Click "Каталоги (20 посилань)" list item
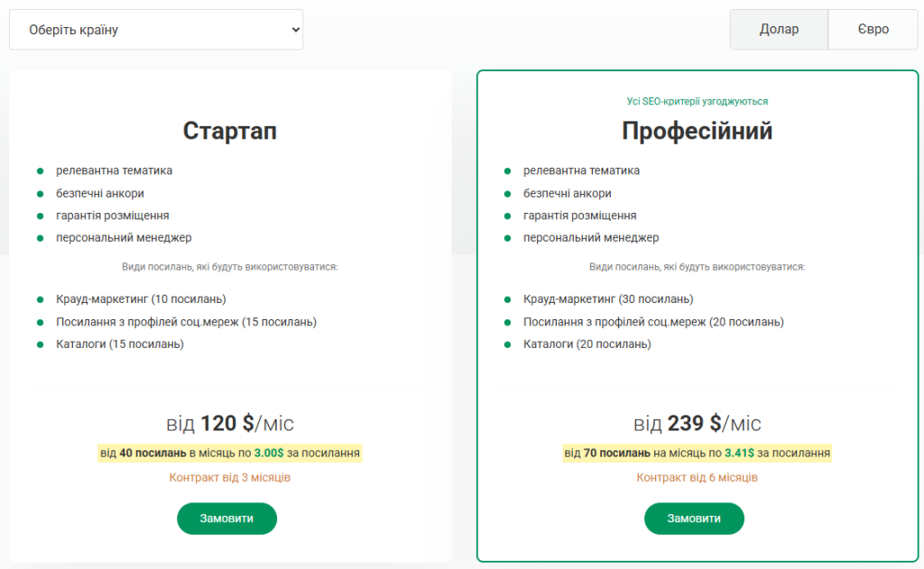 click(x=587, y=344)
